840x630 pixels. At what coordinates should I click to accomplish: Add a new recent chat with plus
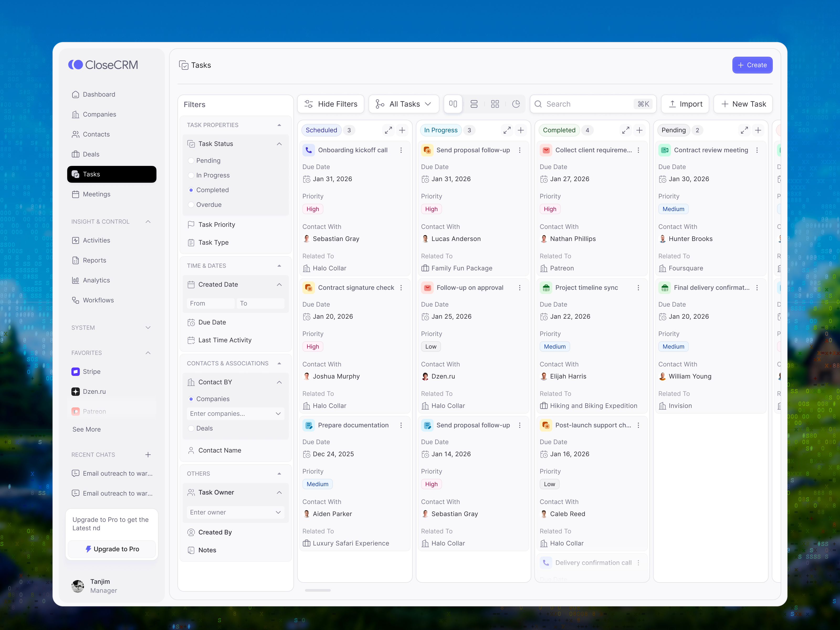(x=148, y=455)
